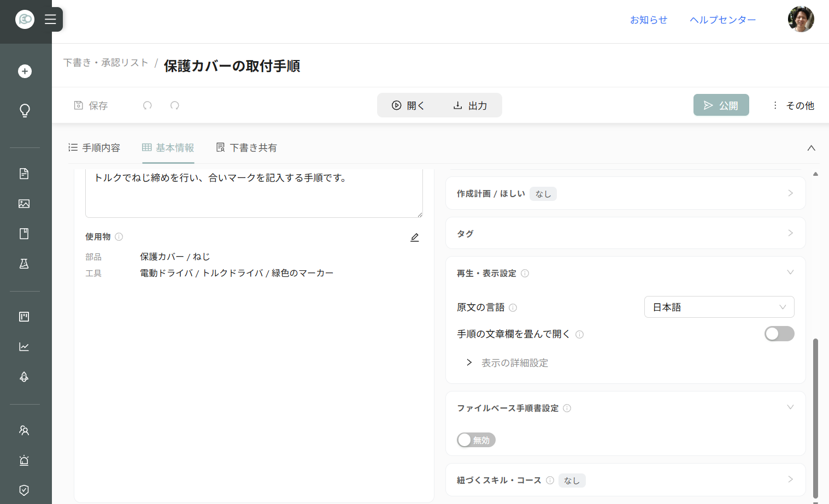
Task: Open the users management icon in sidebar
Action: pos(24,430)
